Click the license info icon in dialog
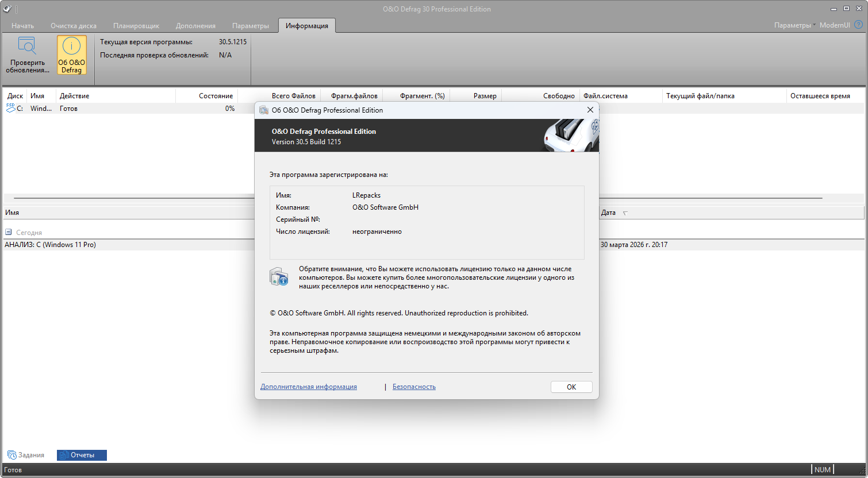Image resolution: width=868 pixels, height=478 pixels. [x=279, y=277]
